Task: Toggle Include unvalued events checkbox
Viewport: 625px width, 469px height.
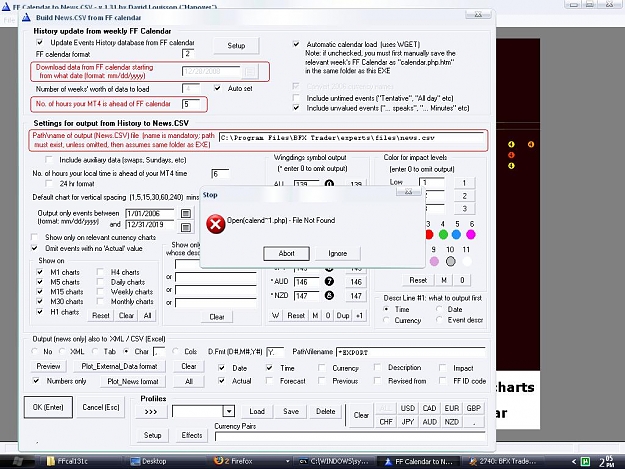Action: (x=296, y=108)
